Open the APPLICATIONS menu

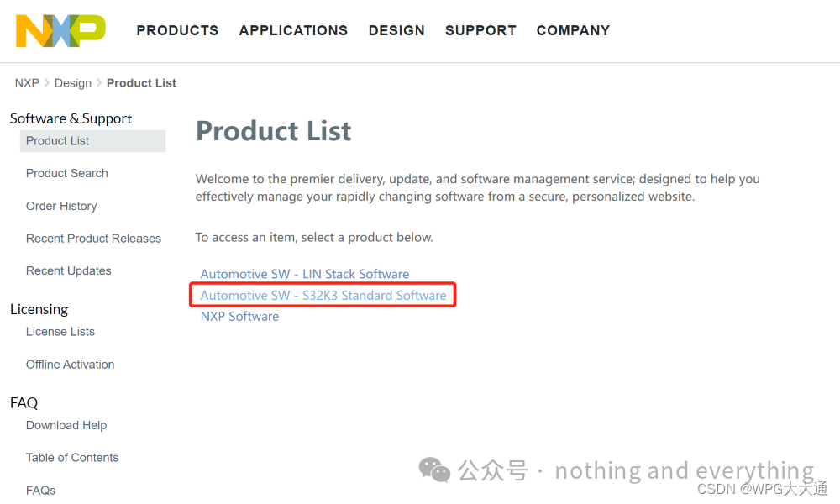[x=293, y=30]
